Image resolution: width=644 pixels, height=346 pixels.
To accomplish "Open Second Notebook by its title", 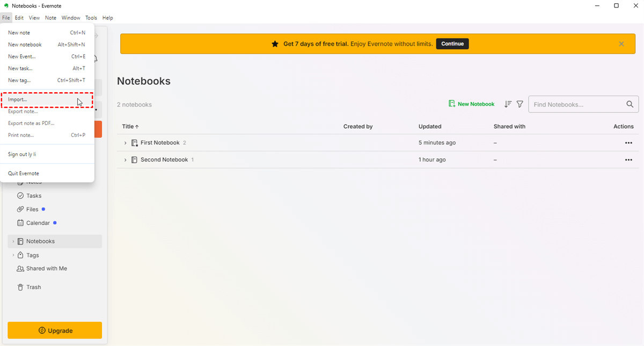I will point(164,159).
